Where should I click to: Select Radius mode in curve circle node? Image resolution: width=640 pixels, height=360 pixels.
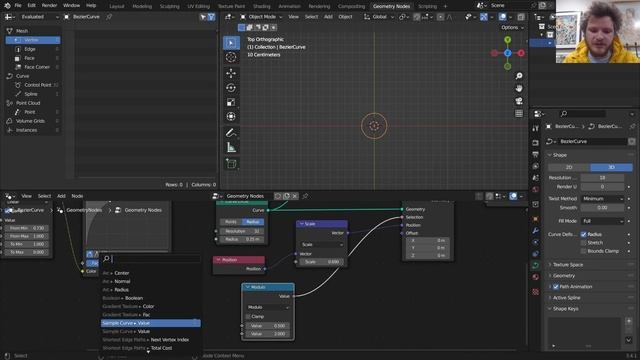[x=253, y=222]
